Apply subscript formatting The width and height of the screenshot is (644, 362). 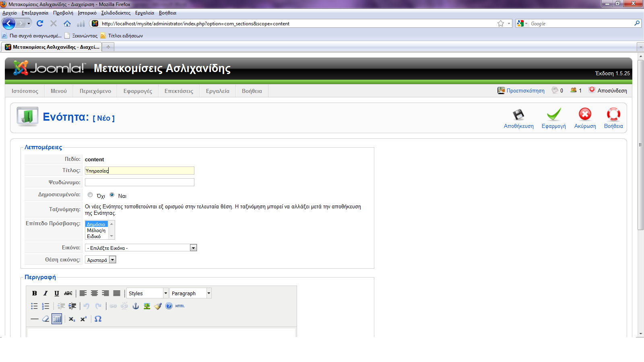(x=72, y=319)
